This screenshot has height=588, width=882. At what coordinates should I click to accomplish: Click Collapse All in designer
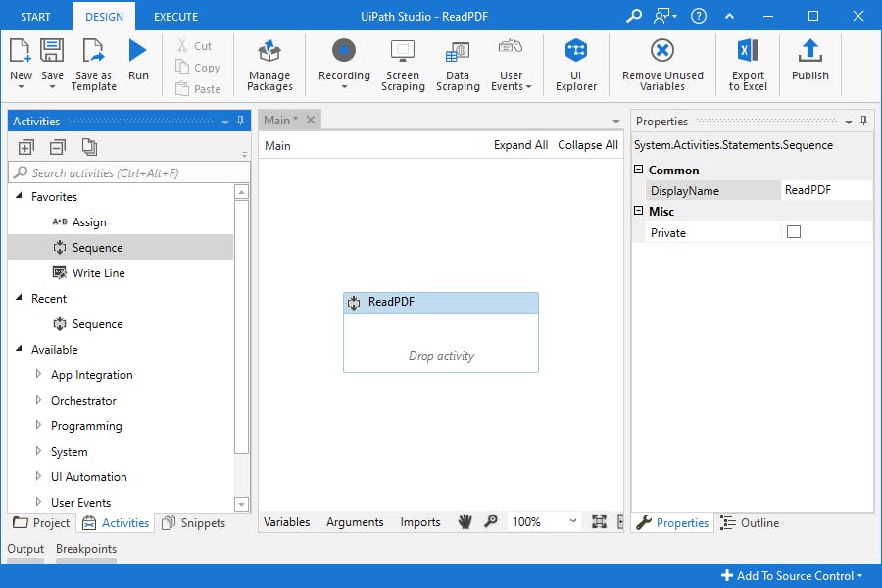[588, 145]
